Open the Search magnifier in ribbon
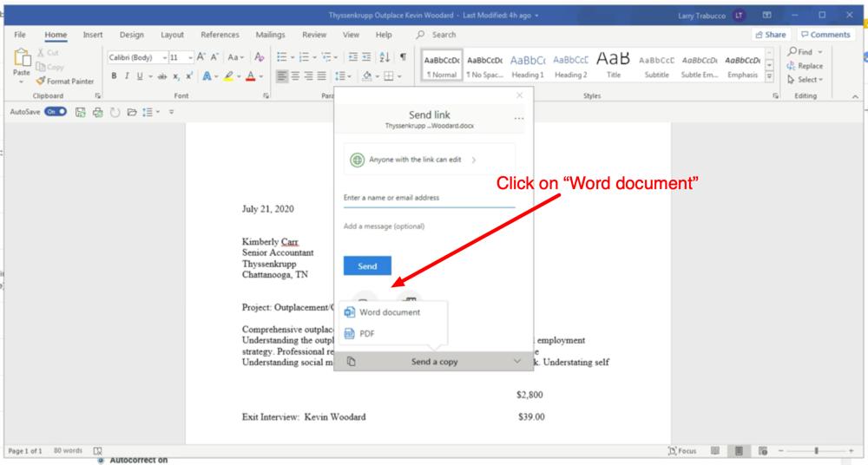This screenshot has height=465, width=868. [421, 35]
